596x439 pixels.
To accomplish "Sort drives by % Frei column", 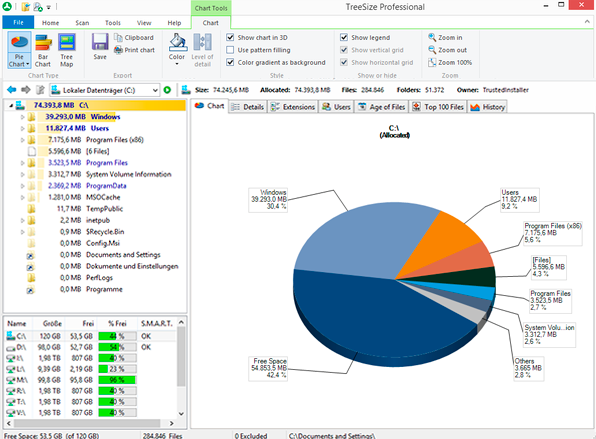I will click(x=117, y=323).
